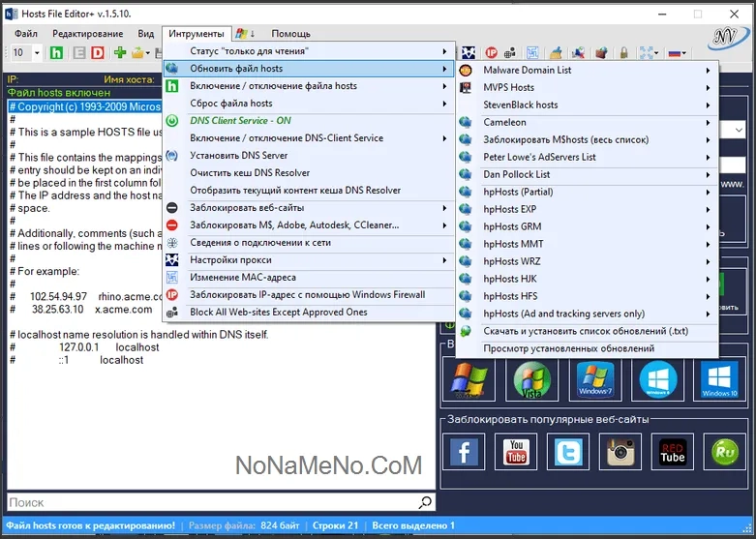The height and width of the screenshot is (539, 756).
Task: Select the Twitter block icon
Action: (568, 453)
